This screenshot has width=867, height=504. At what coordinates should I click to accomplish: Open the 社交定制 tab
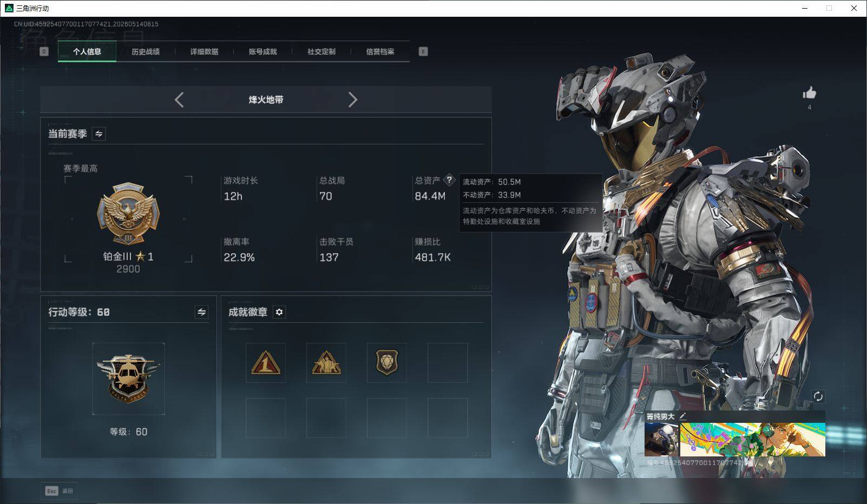[x=321, y=51]
